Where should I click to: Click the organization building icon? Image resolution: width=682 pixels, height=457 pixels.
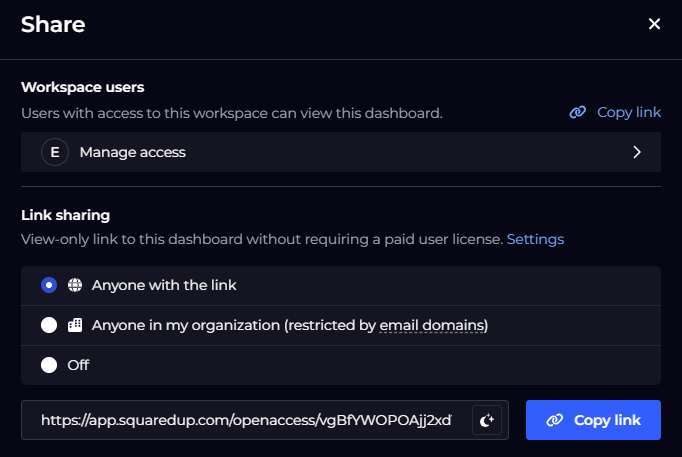point(75,325)
